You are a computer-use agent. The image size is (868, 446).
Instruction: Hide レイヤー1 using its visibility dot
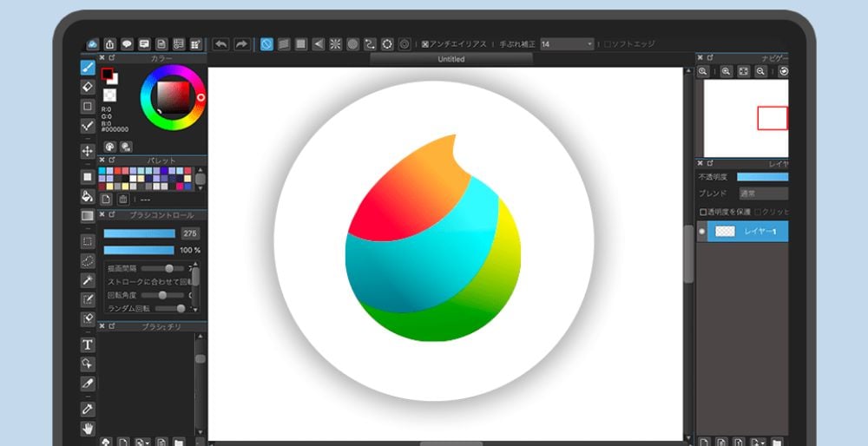pos(702,232)
